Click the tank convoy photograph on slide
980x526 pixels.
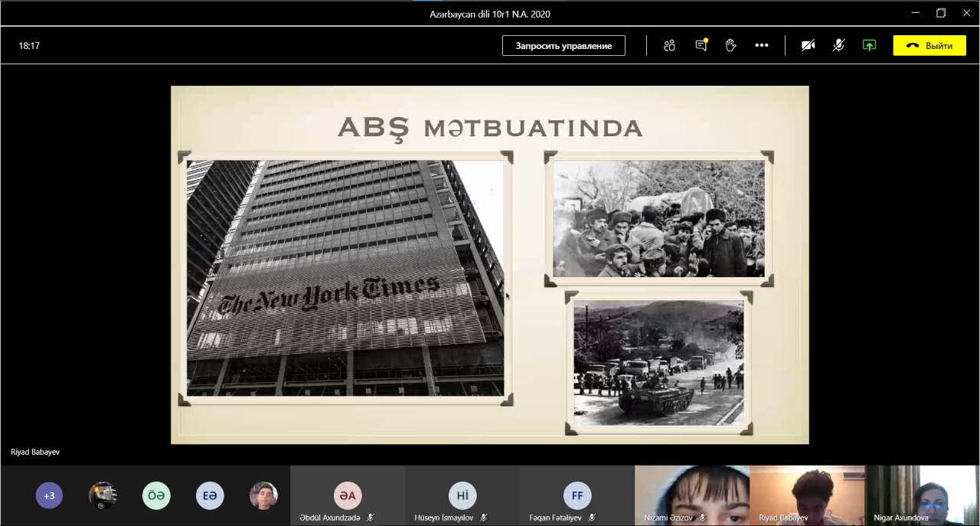pos(658,363)
